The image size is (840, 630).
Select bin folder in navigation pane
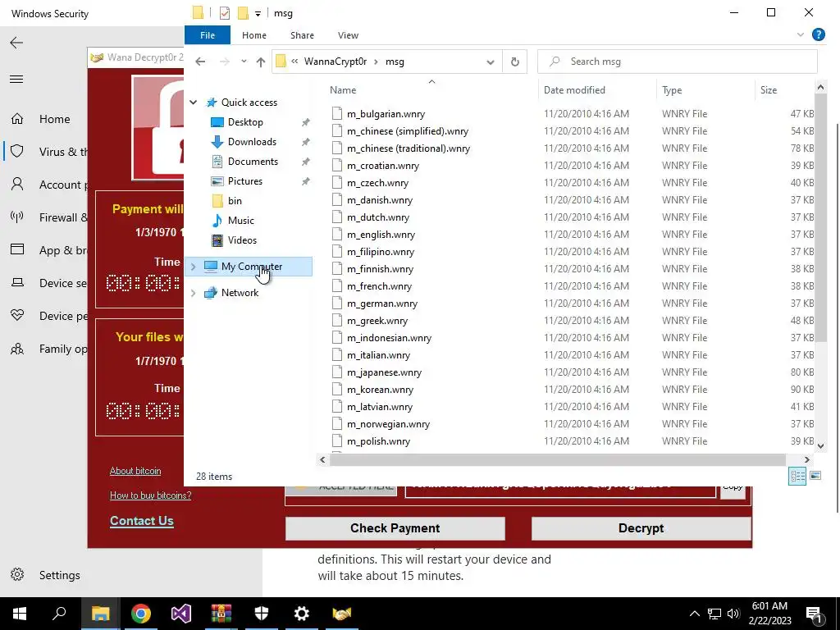235,201
